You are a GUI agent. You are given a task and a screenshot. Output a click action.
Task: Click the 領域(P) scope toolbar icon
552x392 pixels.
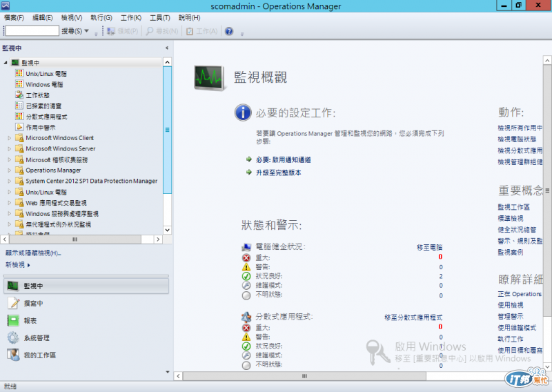pos(111,31)
